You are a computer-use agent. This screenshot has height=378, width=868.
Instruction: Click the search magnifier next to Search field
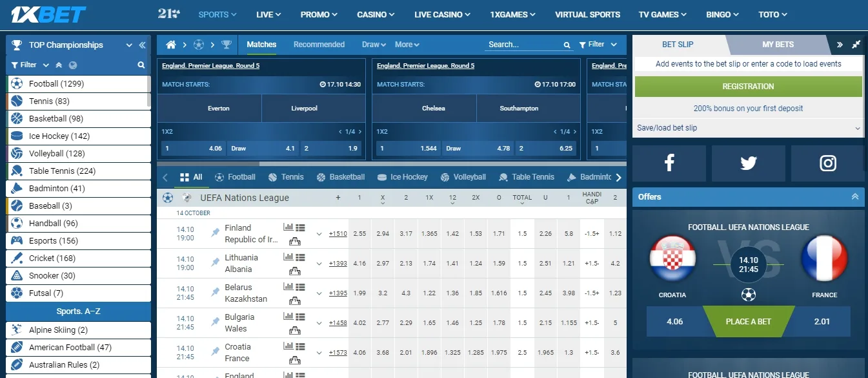pyautogui.click(x=567, y=45)
